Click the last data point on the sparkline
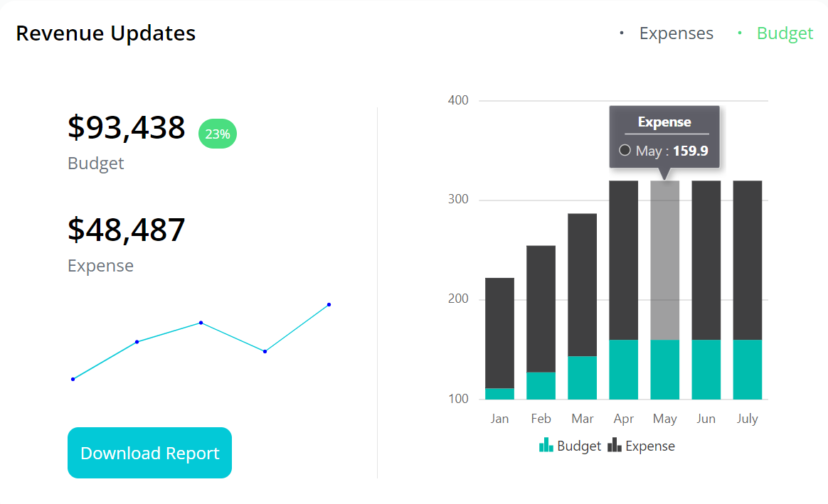This screenshot has width=828, height=504. point(328,304)
